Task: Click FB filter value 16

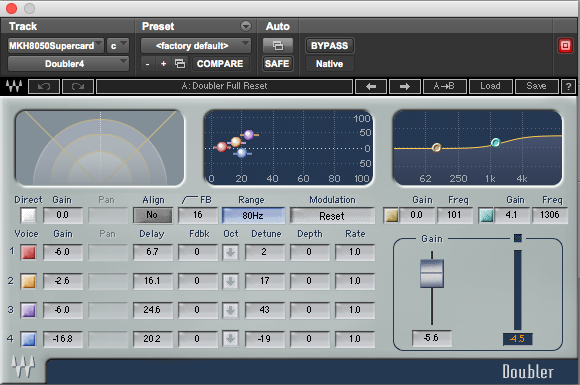Action: (x=198, y=215)
